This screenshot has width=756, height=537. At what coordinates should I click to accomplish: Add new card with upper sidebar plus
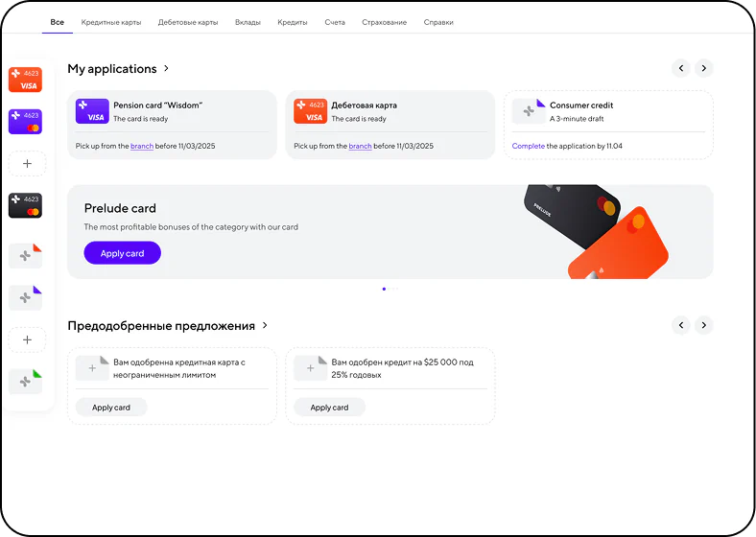pos(28,163)
